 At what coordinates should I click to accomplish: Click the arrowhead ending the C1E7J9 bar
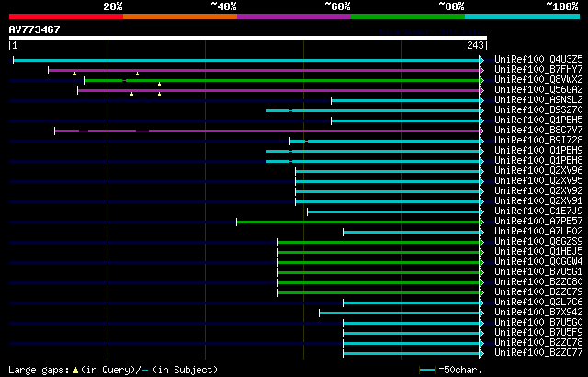pyautogui.click(x=481, y=211)
